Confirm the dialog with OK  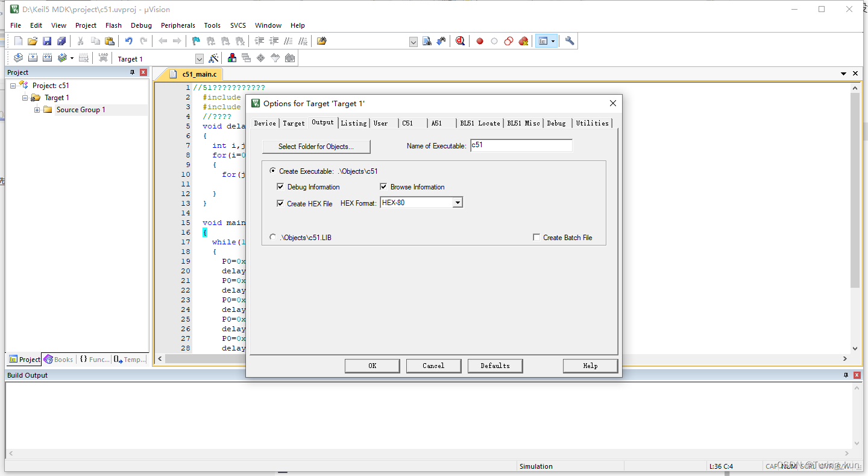point(372,366)
